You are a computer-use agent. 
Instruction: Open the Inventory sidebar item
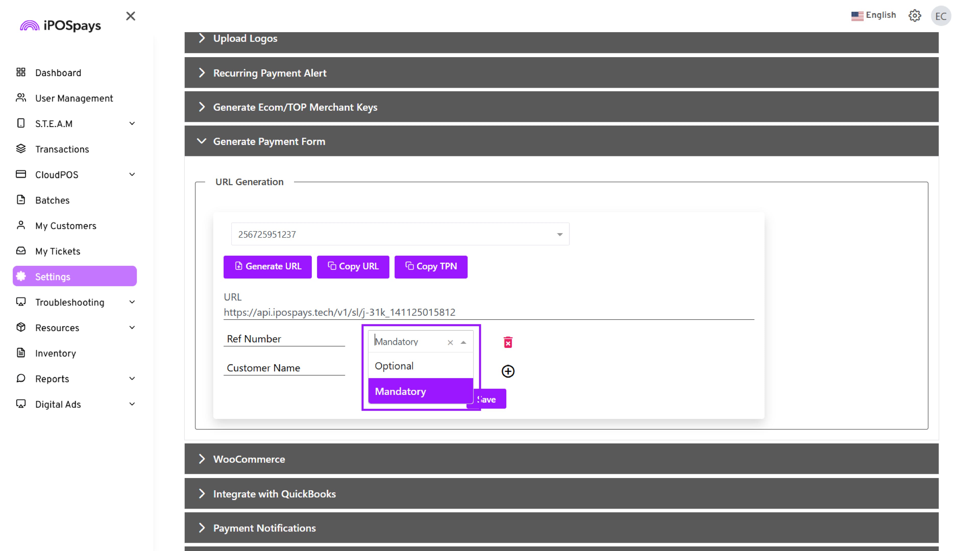tap(55, 353)
